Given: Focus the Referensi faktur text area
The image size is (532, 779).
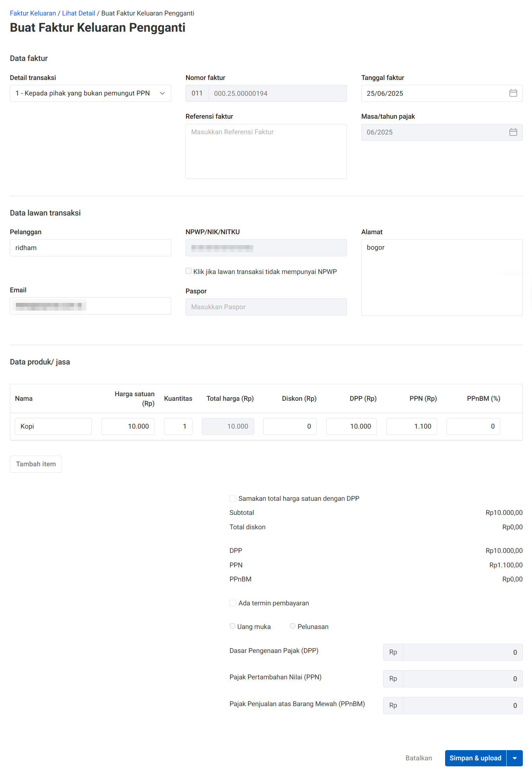Looking at the screenshot, I should pos(266,151).
